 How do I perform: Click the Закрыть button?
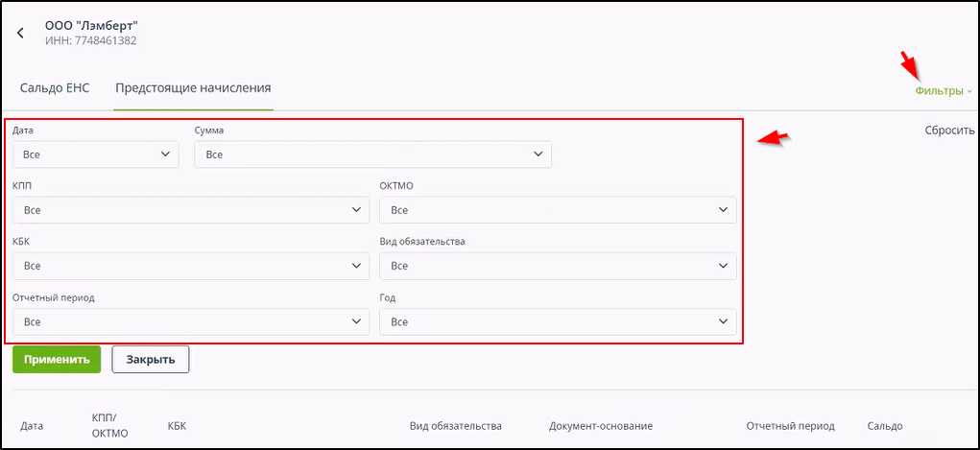click(151, 359)
